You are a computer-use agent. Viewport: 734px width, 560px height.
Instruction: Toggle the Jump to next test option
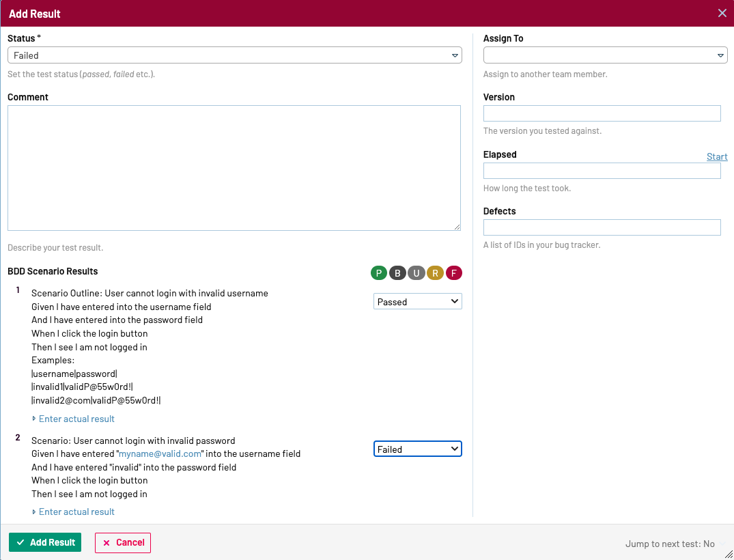(x=670, y=544)
